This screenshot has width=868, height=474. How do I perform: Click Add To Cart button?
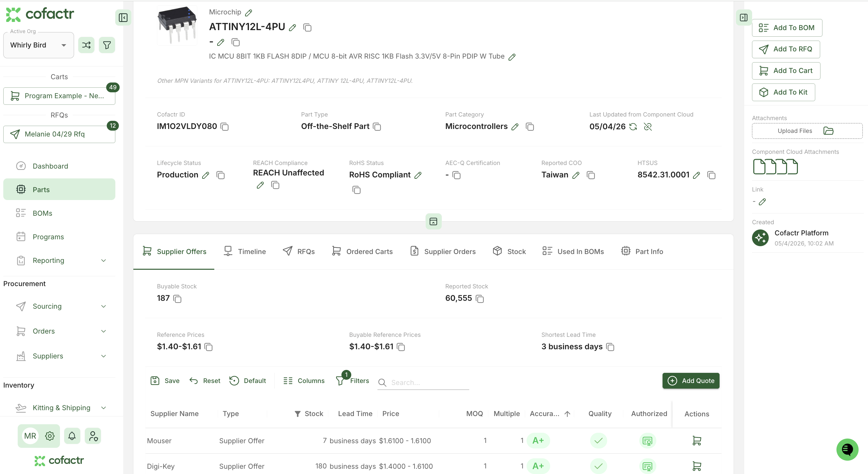coord(786,71)
